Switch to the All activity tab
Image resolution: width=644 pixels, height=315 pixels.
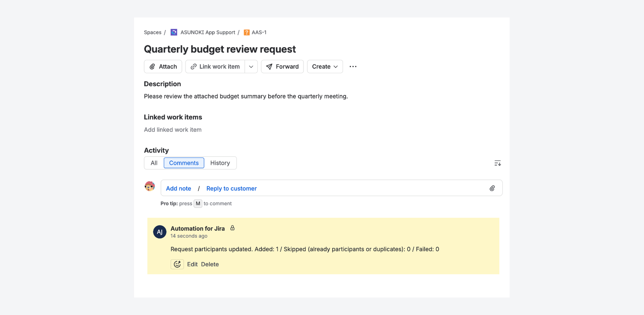click(x=154, y=163)
